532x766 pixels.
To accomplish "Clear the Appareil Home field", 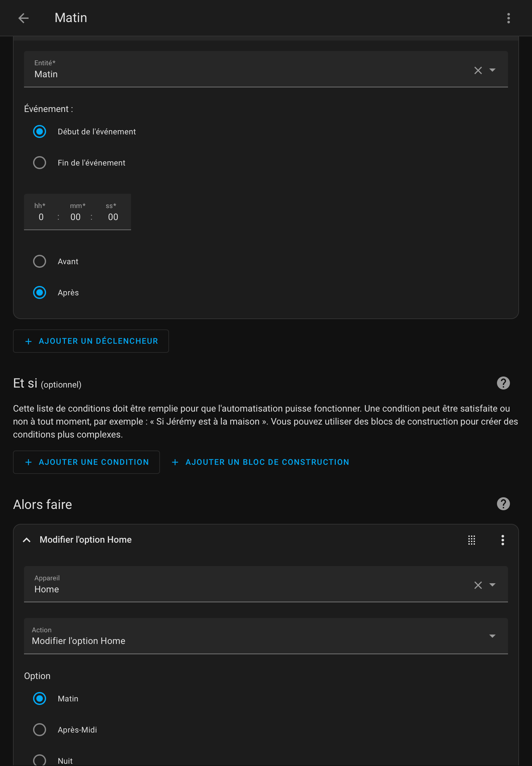I will [x=478, y=585].
